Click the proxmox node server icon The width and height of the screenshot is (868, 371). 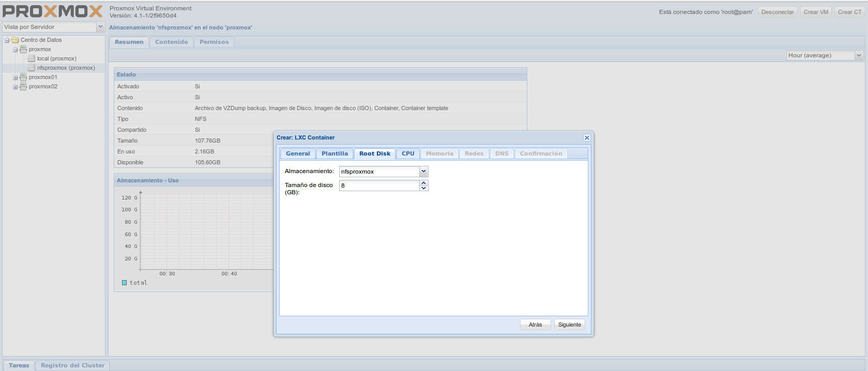tap(23, 50)
